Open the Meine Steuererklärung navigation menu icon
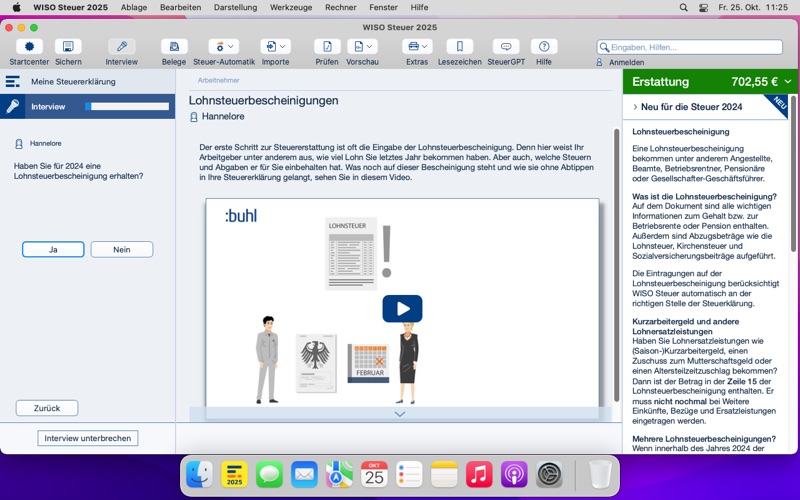The width and height of the screenshot is (800, 500). [13, 82]
